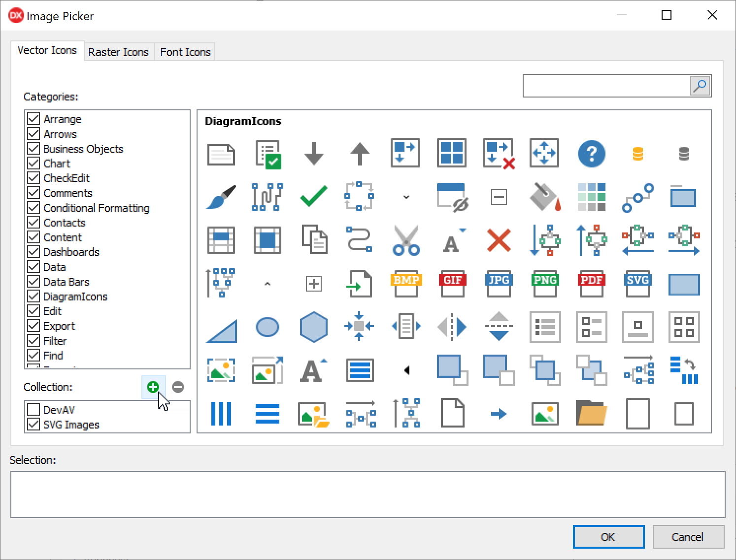
Task: Choose the PDF file icon
Action: pyautogui.click(x=591, y=284)
